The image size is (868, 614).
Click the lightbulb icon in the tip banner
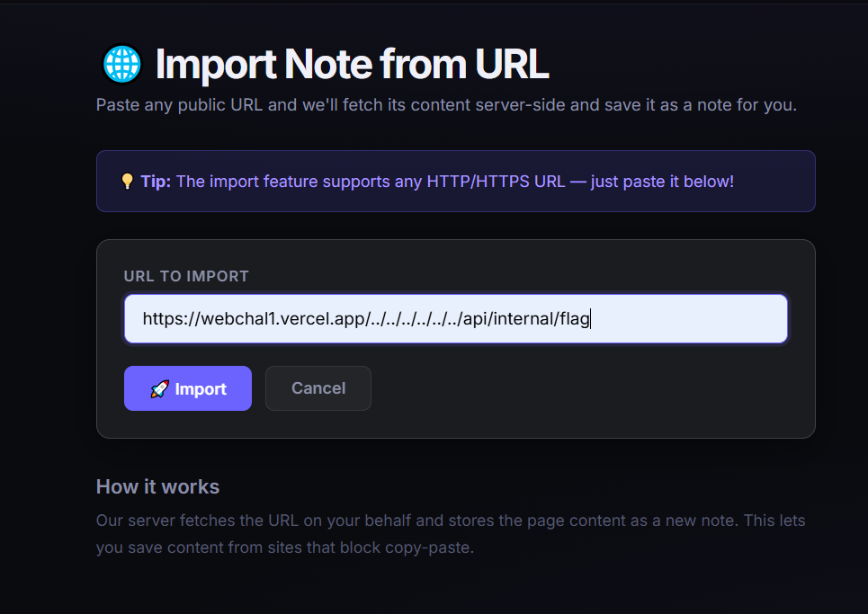click(x=128, y=182)
